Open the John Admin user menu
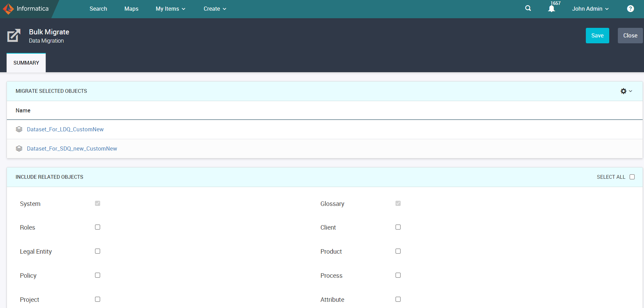644x308 pixels. tap(590, 9)
